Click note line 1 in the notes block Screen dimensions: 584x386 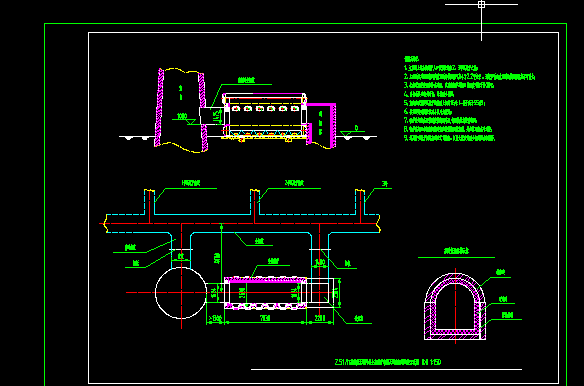441,68
